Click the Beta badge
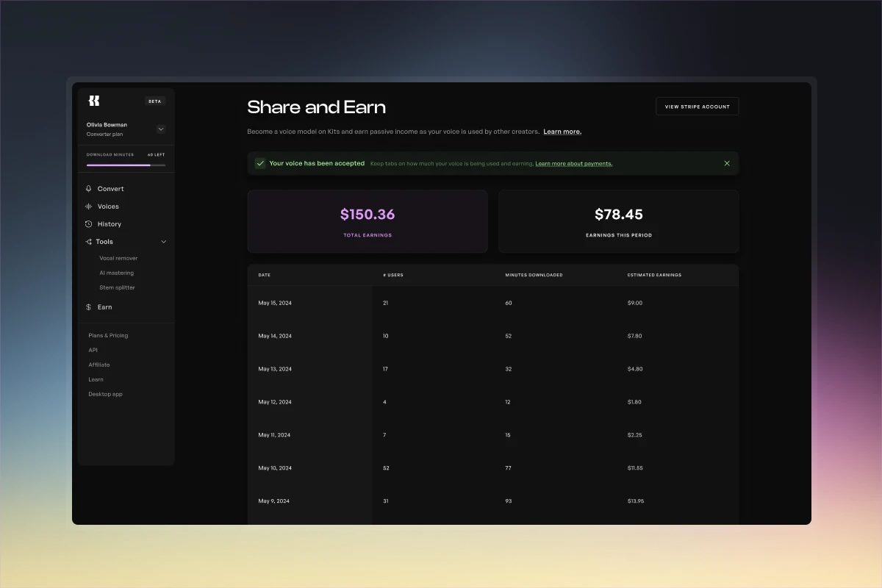 point(154,101)
